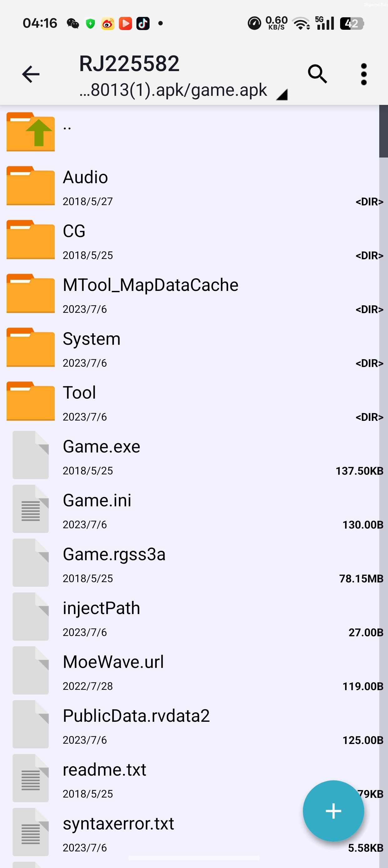Open the CG directory
This screenshot has height=868, width=388.
(74, 231)
